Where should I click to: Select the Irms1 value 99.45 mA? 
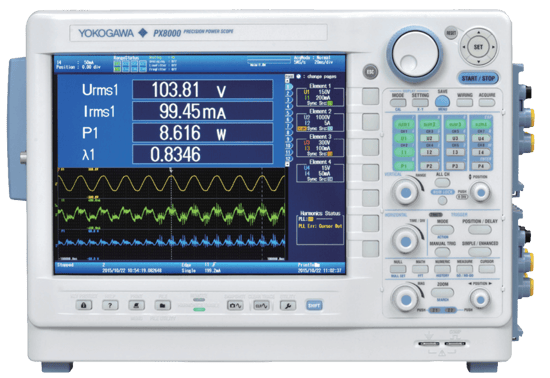click(x=203, y=112)
